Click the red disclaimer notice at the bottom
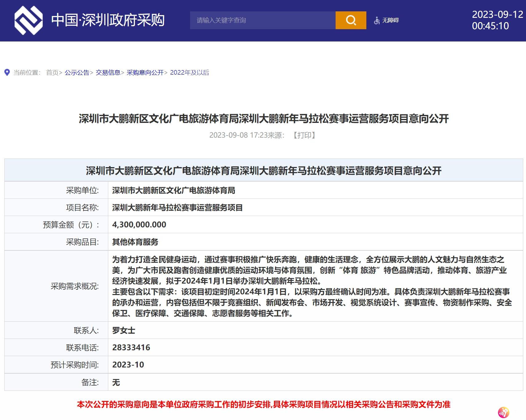 click(264, 404)
